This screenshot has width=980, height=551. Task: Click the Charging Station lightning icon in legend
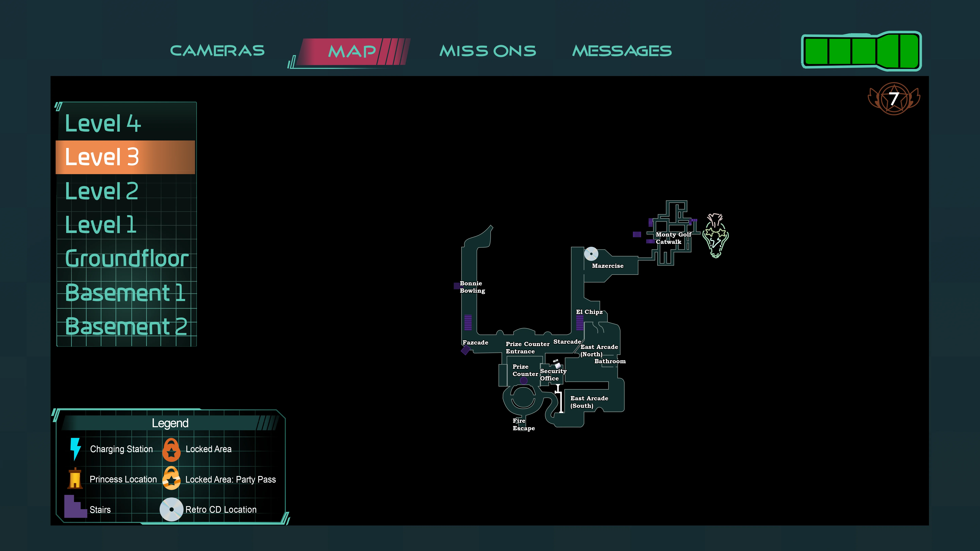tap(75, 449)
